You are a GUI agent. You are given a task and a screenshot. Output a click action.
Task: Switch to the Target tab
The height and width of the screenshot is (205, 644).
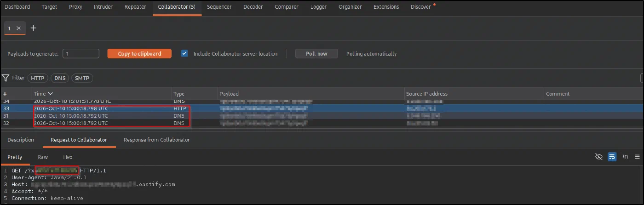(x=49, y=7)
